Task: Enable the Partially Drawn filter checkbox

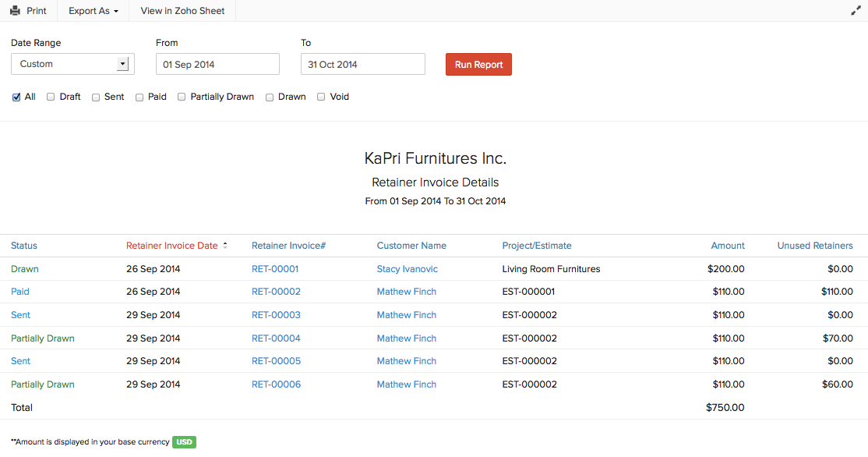Action: coord(181,97)
